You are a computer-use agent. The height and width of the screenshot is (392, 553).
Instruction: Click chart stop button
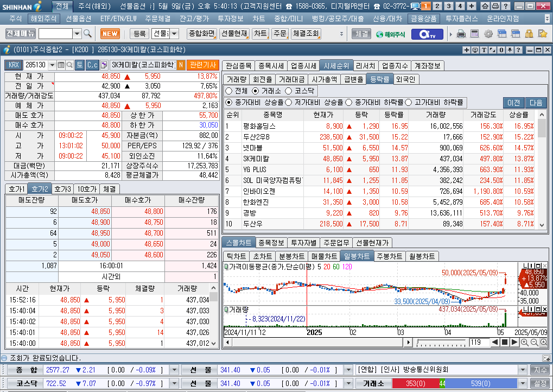pyautogui.click(x=505, y=342)
